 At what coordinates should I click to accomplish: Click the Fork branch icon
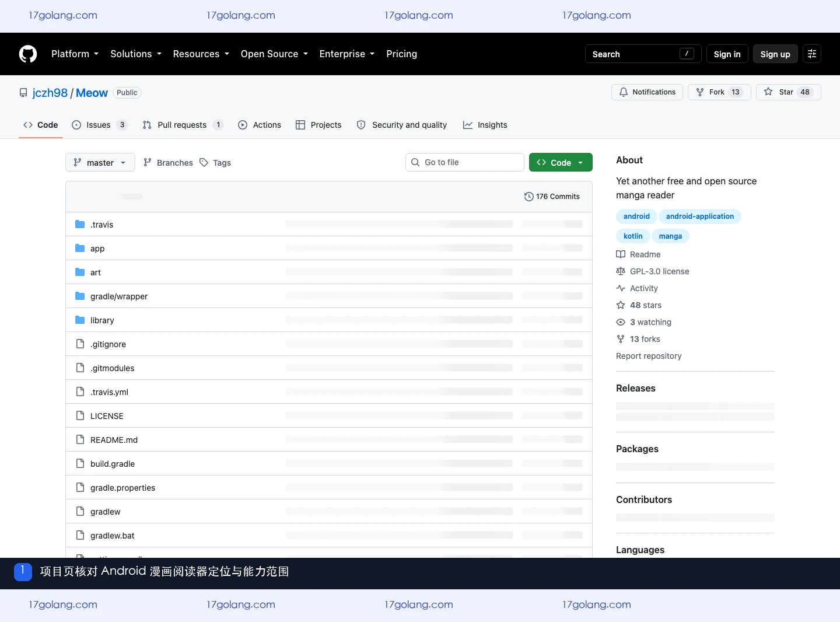pos(700,92)
